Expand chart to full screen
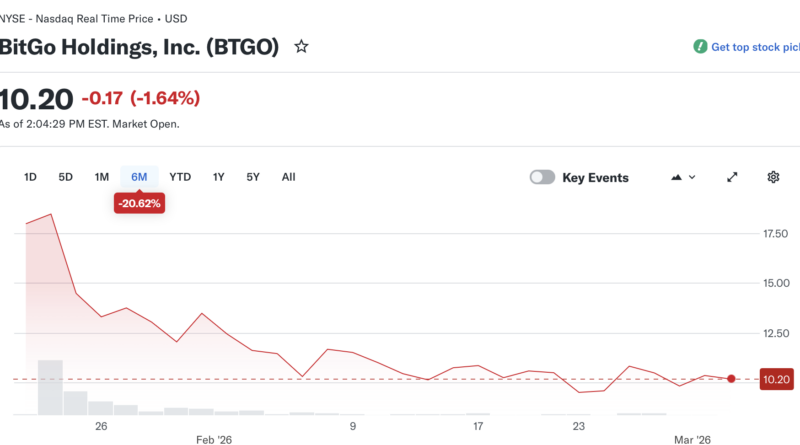800x445 pixels. point(732,177)
